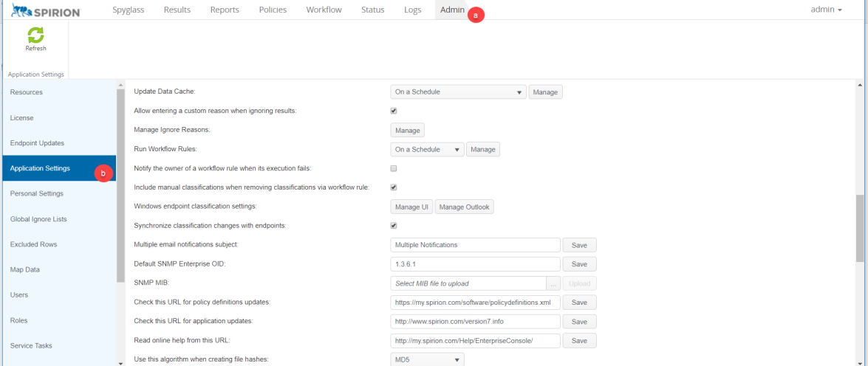
Task: Switch to the Policies tab
Action: (273, 10)
